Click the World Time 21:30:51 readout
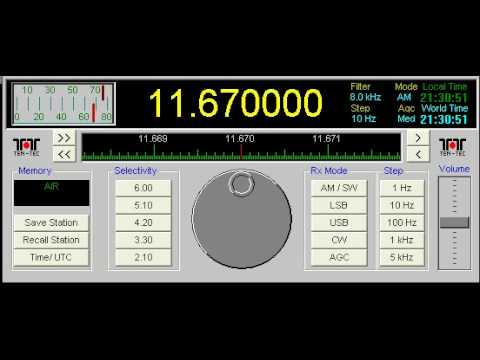This screenshot has height=360, width=480. (444, 120)
